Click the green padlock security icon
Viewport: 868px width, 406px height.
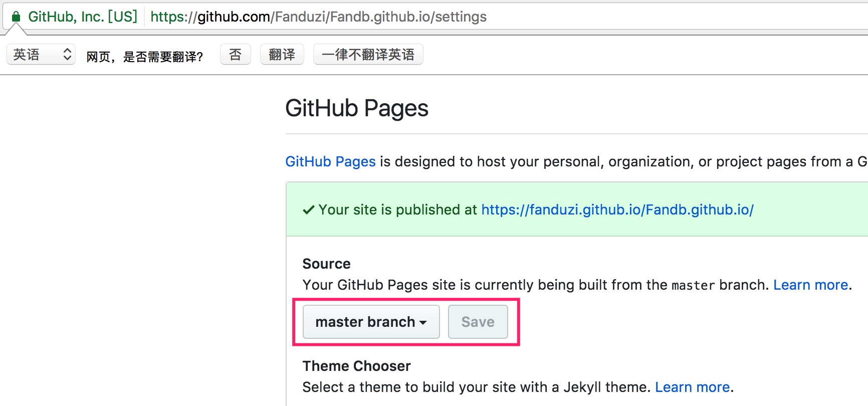(16, 17)
